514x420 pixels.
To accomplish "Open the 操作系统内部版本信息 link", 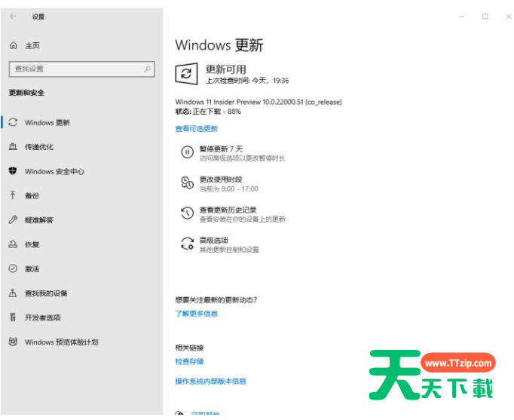I will [210, 381].
